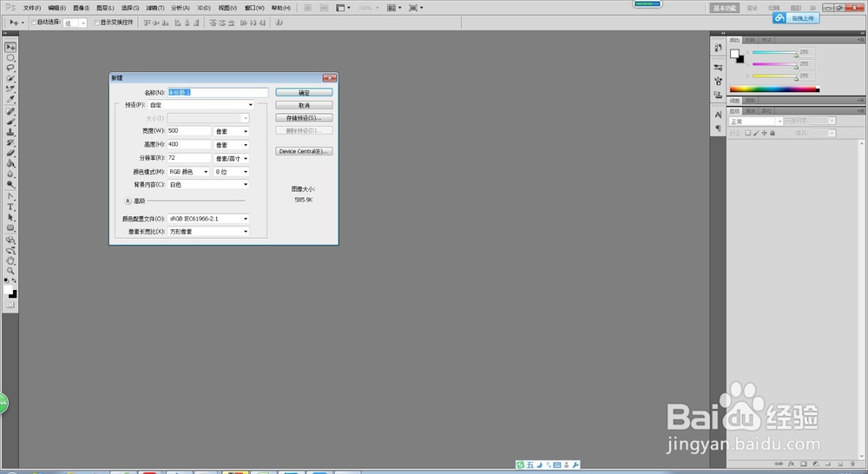Select the Blur tool
The image size is (868, 474).
(10, 174)
